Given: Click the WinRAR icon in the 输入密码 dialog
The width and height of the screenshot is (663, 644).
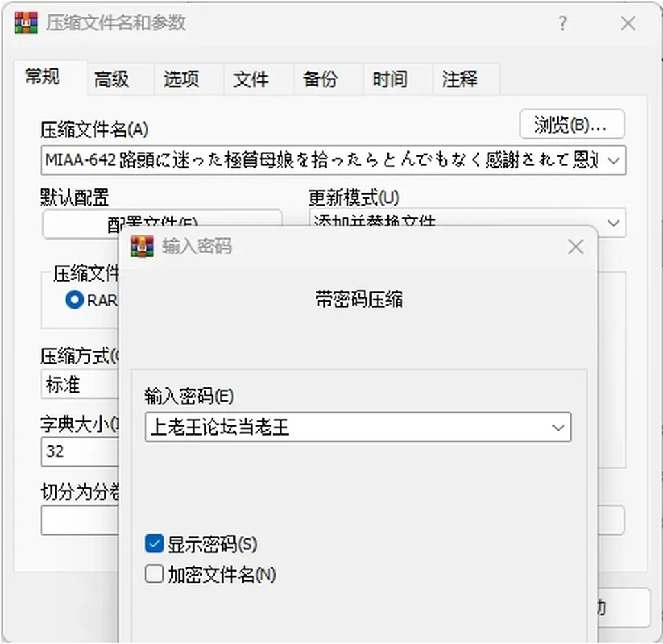Looking at the screenshot, I should pos(142,246).
